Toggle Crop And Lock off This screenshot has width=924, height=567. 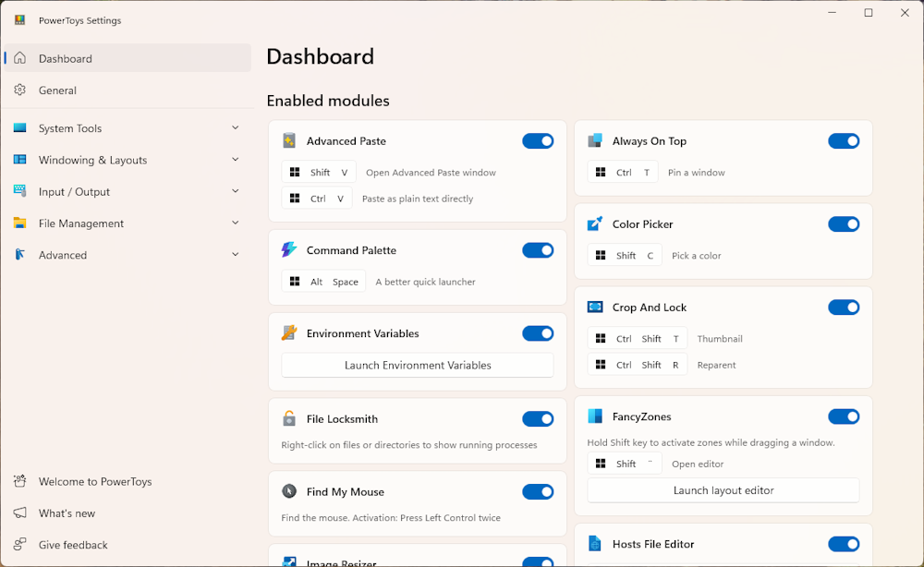[844, 307]
